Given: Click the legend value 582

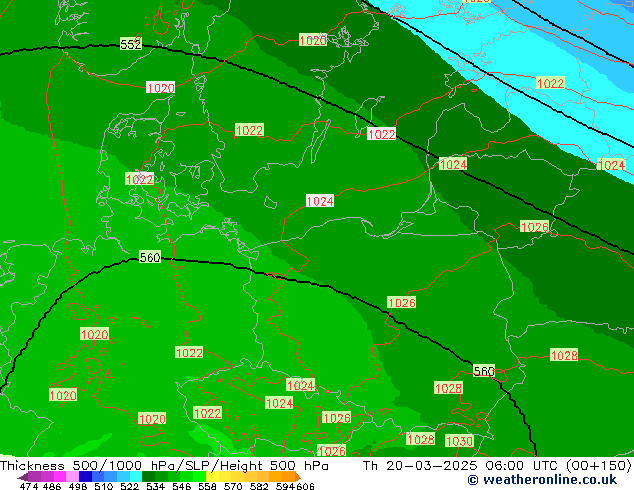Looking at the screenshot, I should [259, 486].
